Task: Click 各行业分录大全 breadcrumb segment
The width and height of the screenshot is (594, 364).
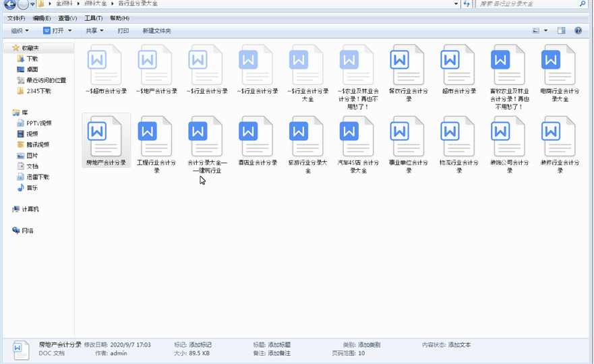Action: 138,3
